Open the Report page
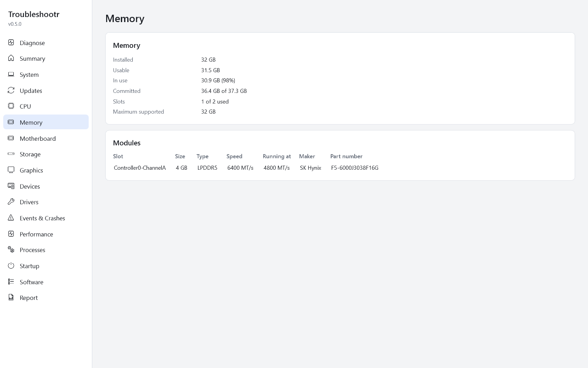 coord(46,298)
